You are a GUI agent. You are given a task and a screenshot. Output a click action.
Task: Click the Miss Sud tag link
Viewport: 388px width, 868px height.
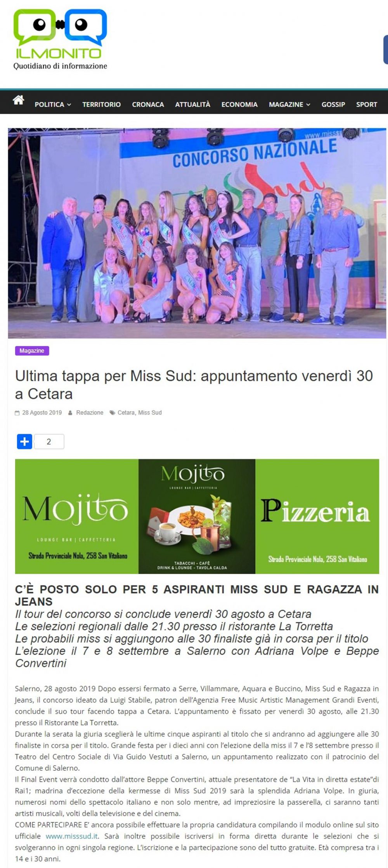[150, 413]
